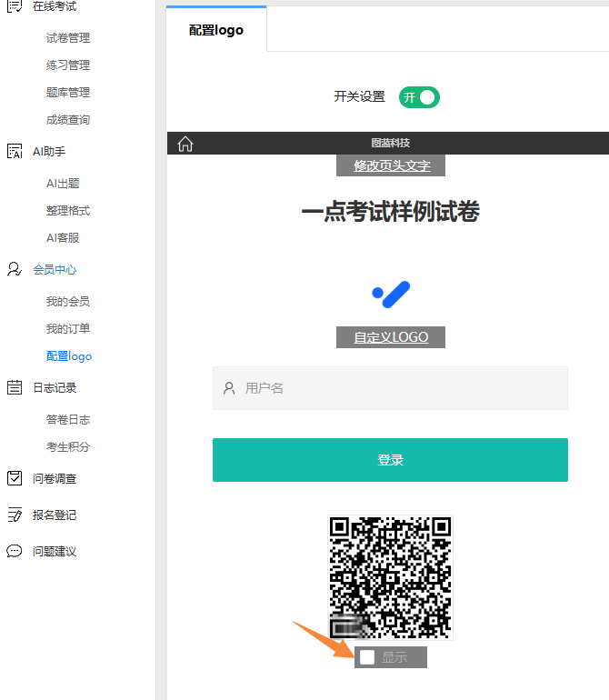Collapse the 会员中心 menu section
Screen dimensions: 609x700
(55, 270)
